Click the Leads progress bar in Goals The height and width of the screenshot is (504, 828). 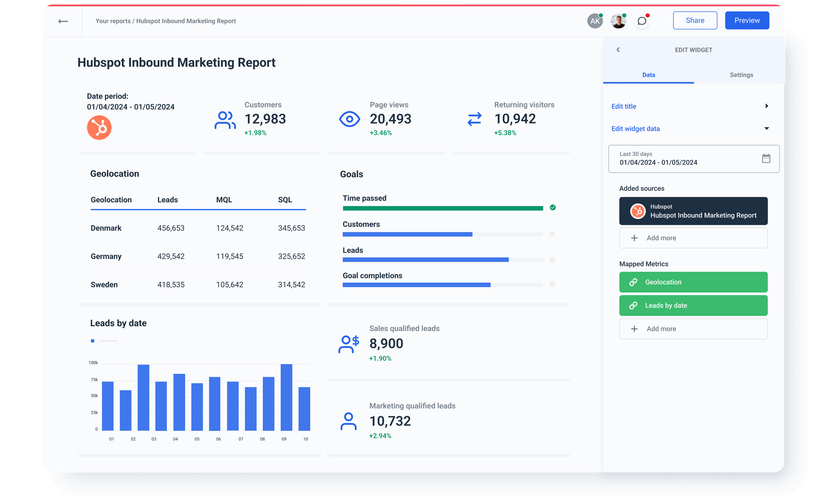tap(425, 259)
